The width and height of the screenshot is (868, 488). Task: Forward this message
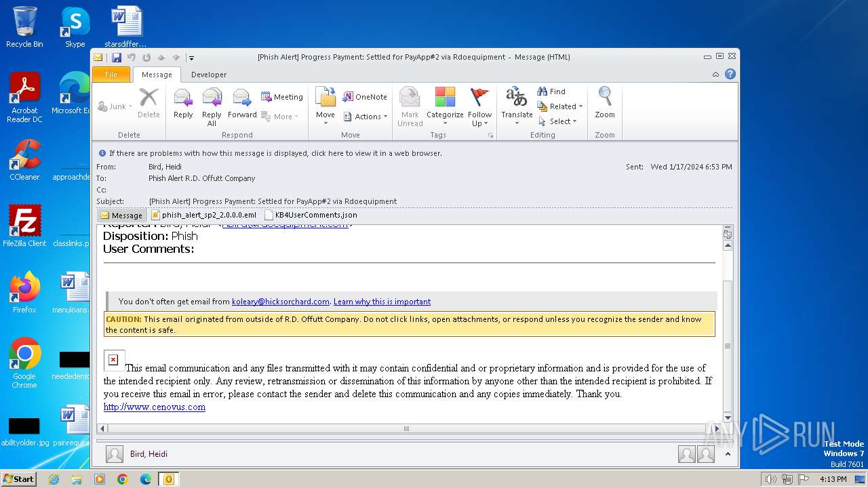click(242, 105)
